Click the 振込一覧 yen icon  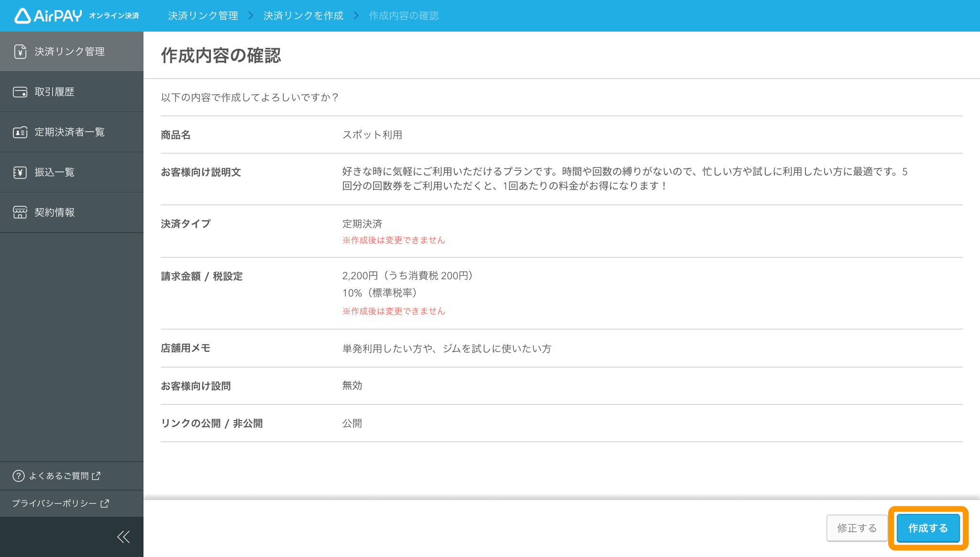point(20,172)
